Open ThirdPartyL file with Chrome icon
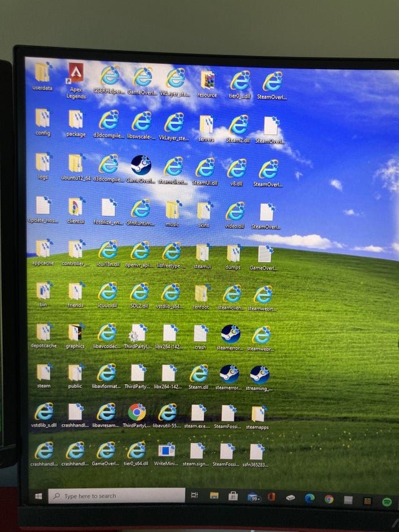Viewport: 399px width, 532px height. click(x=137, y=412)
